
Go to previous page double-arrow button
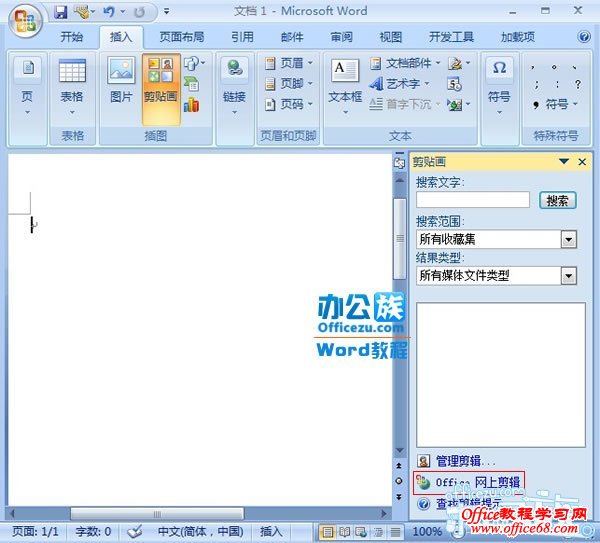(399, 466)
